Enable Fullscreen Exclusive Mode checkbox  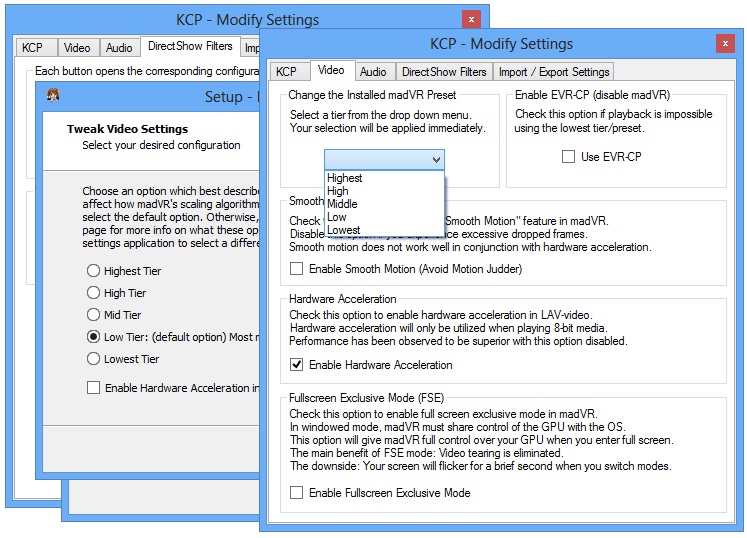(x=296, y=493)
